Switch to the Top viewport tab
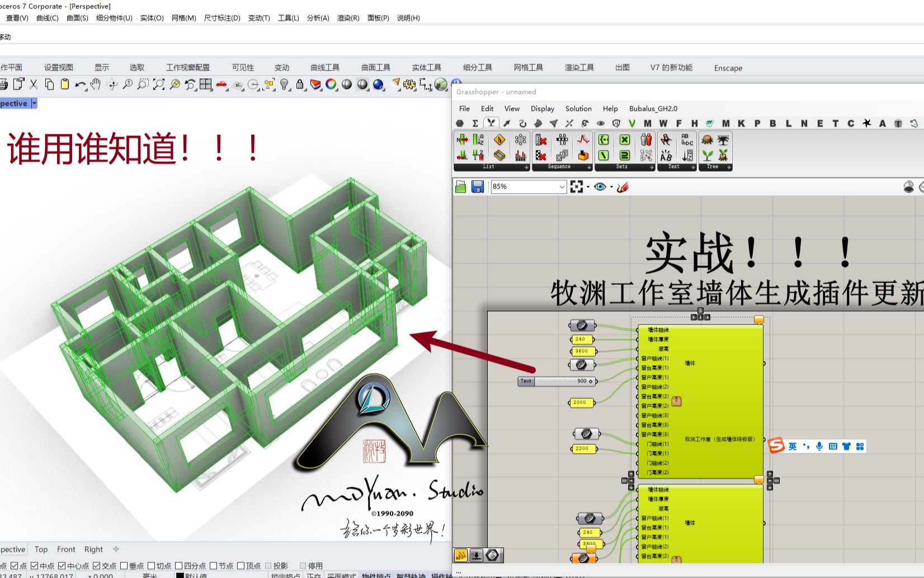This screenshot has width=924, height=578. click(41, 549)
